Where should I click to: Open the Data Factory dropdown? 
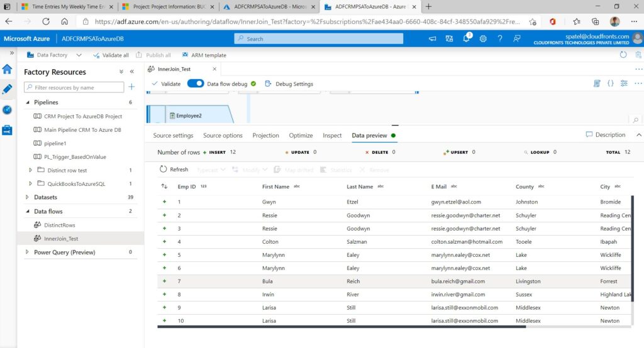tap(54, 55)
